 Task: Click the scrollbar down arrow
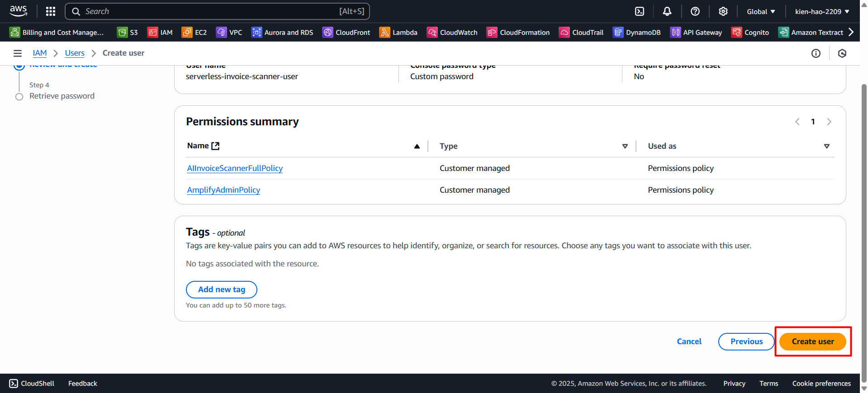(864, 388)
